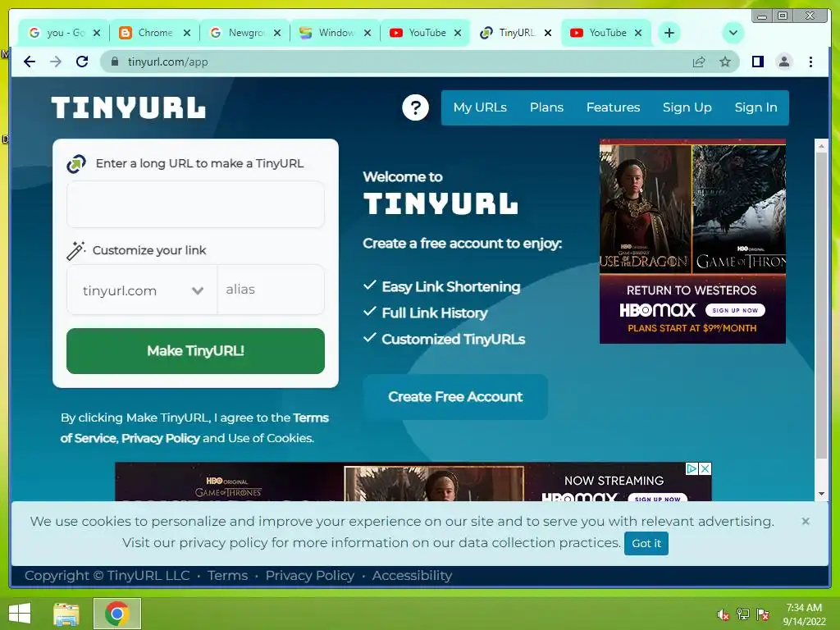The width and height of the screenshot is (840, 630).
Task: Click the HBO Max Return to Westeros ad
Action: [x=692, y=241]
